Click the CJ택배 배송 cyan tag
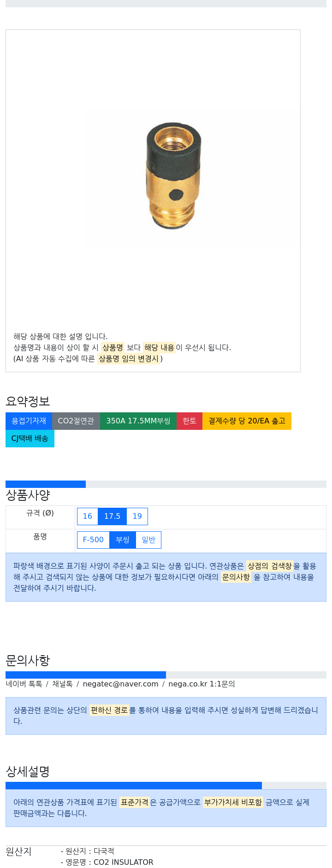This screenshot has height=868, width=332. pyautogui.click(x=30, y=439)
